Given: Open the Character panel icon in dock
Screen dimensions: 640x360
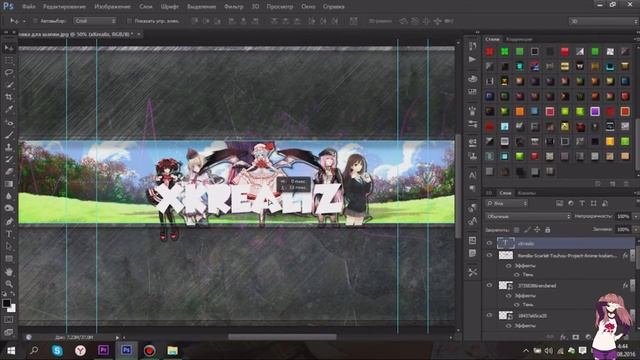Looking at the screenshot, I should [x=473, y=175].
